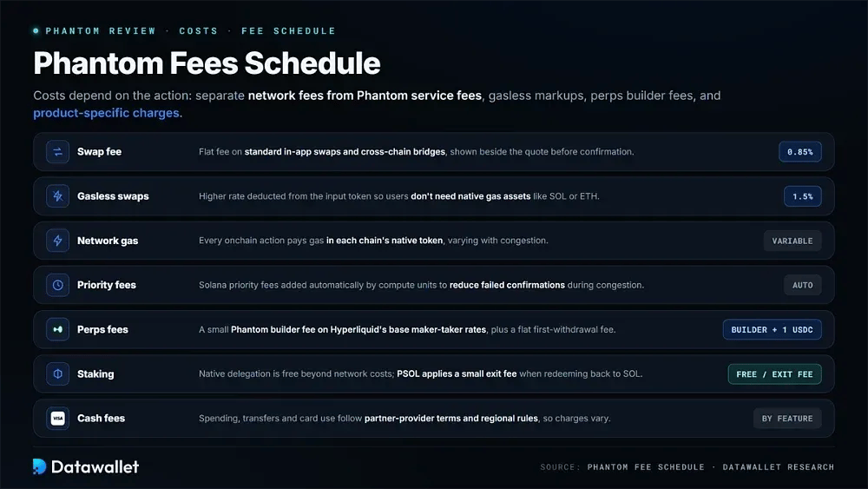
Task: Click the FREE / EXIT FEE badge
Action: tap(774, 374)
